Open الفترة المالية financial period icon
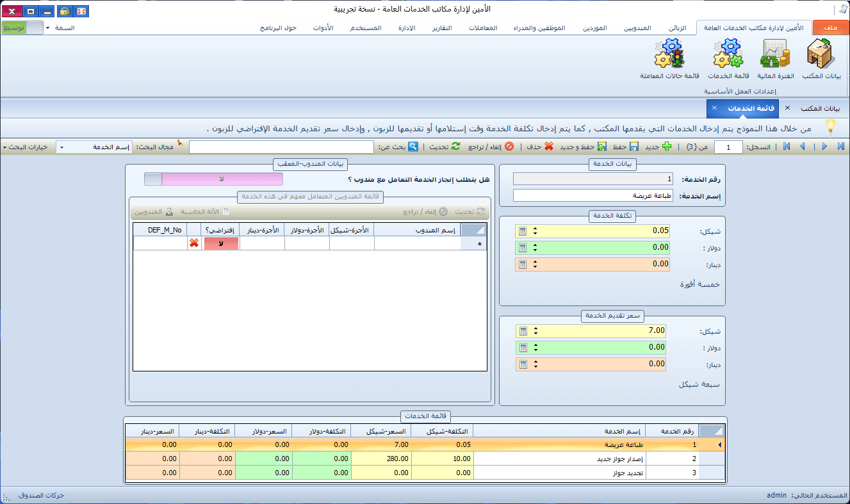The height and width of the screenshot is (504, 850). click(x=775, y=59)
